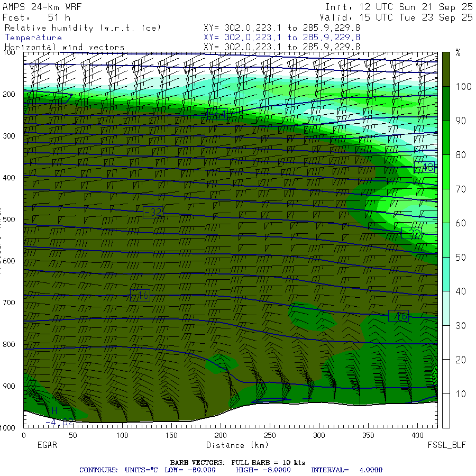Click the blue H high marker
The width and height of the screenshot is (476, 476).
click(x=54, y=410)
